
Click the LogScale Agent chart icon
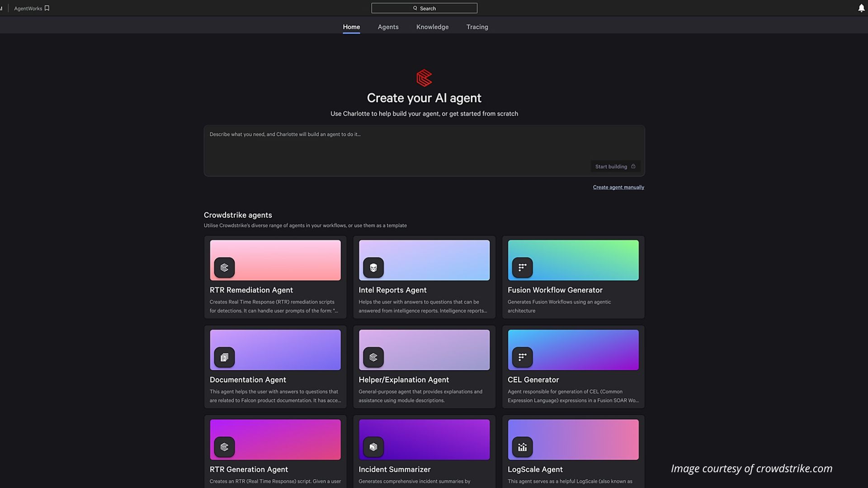(x=522, y=447)
